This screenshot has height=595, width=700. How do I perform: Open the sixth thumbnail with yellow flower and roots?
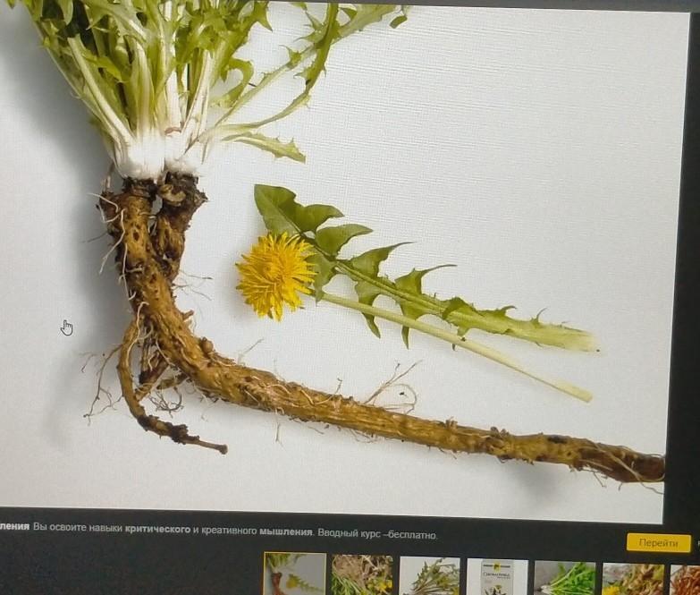click(x=632, y=580)
